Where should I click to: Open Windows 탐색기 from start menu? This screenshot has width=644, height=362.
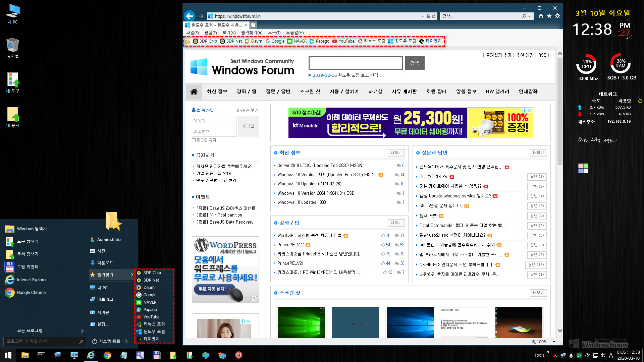pos(26,229)
